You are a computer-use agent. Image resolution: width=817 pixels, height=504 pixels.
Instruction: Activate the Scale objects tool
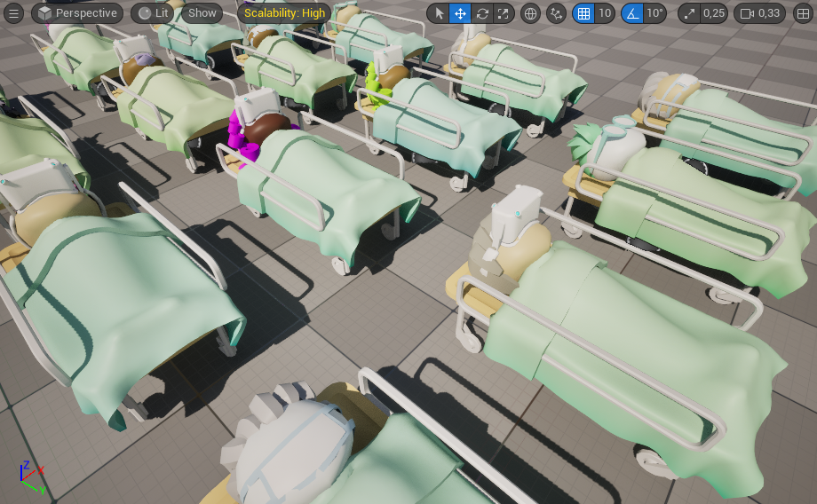(504, 13)
